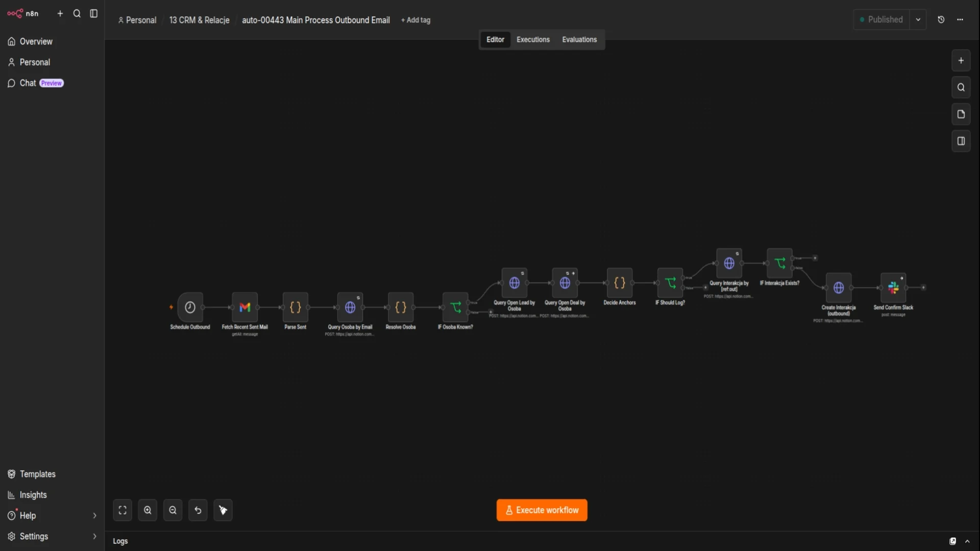The width and height of the screenshot is (980, 551).
Task: Fit workflow to view
Action: point(122,510)
